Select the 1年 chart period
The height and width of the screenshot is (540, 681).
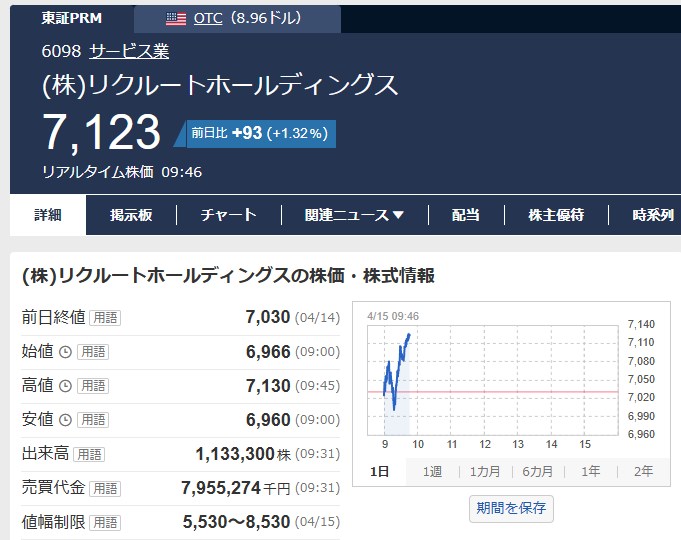tap(591, 471)
